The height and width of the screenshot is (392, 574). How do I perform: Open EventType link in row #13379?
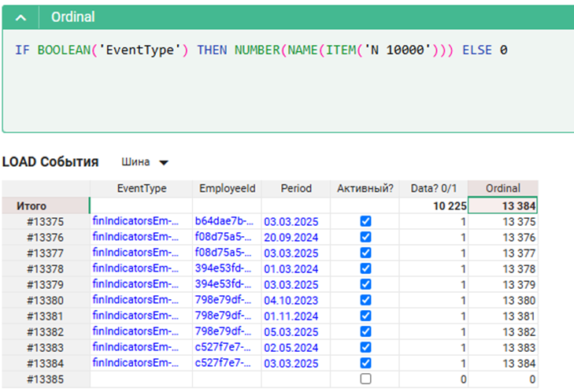pyautogui.click(x=135, y=284)
